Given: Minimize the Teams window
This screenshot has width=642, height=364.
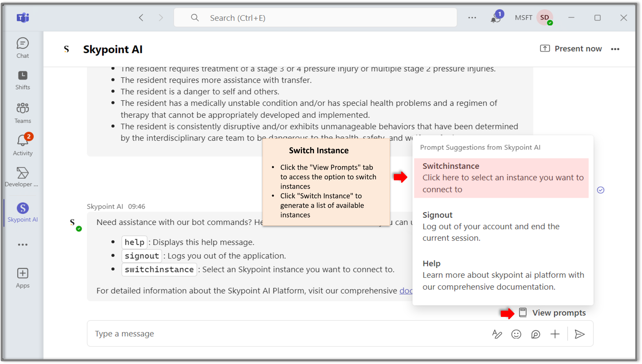Looking at the screenshot, I should (x=571, y=18).
